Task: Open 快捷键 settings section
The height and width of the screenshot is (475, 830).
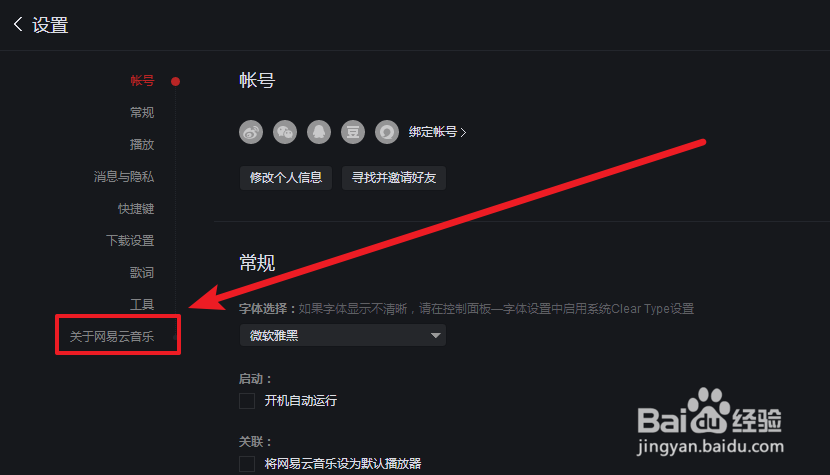Action: coord(136,209)
